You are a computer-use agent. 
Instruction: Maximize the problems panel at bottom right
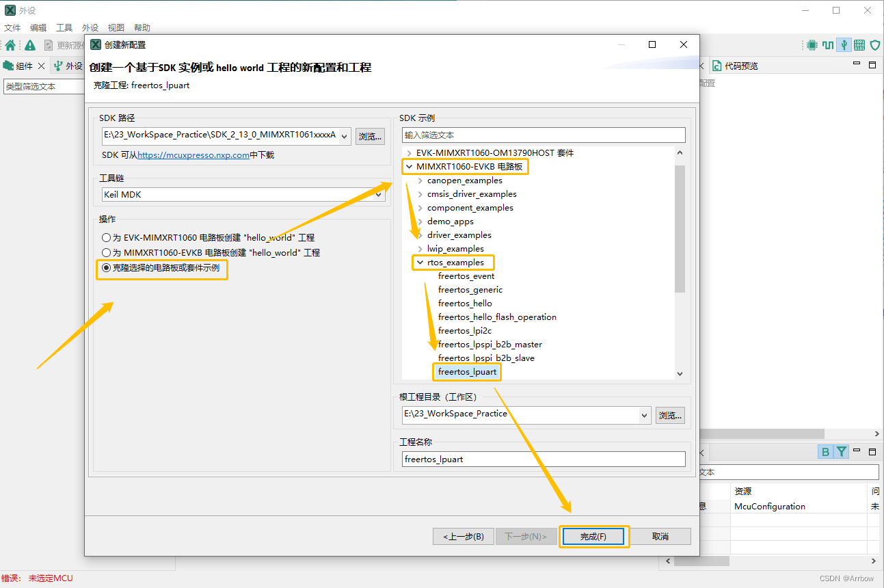pos(872,452)
